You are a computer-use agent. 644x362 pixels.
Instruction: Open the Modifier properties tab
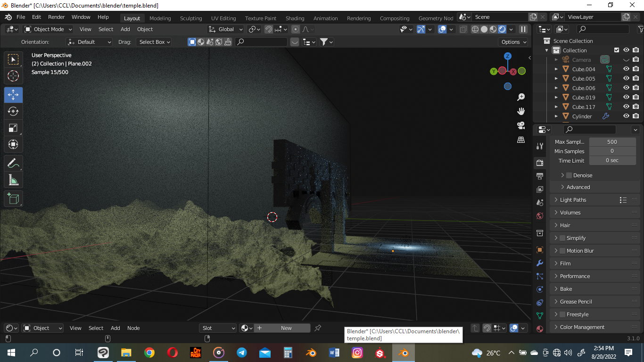point(540,263)
